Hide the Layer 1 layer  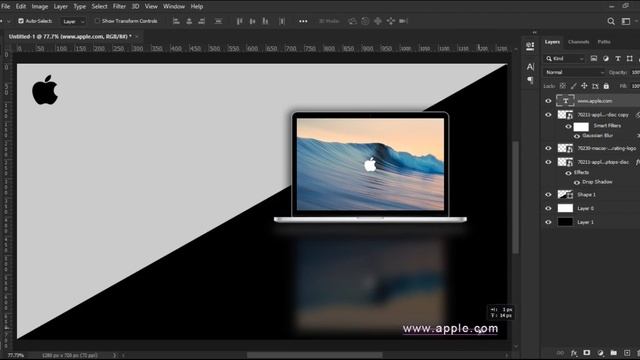(548, 222)
